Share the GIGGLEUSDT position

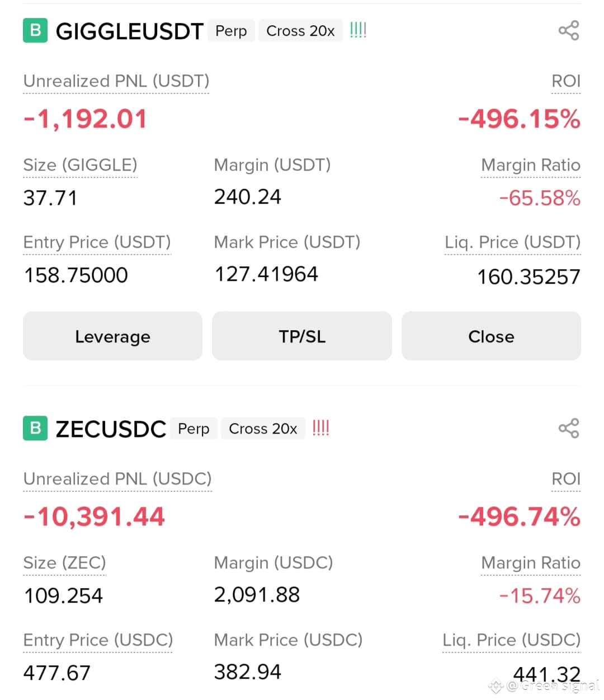pos(569,30)
